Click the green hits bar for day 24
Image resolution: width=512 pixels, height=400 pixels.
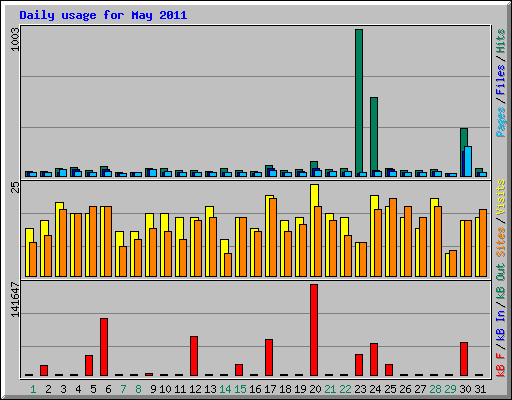[x=374, y=137]
